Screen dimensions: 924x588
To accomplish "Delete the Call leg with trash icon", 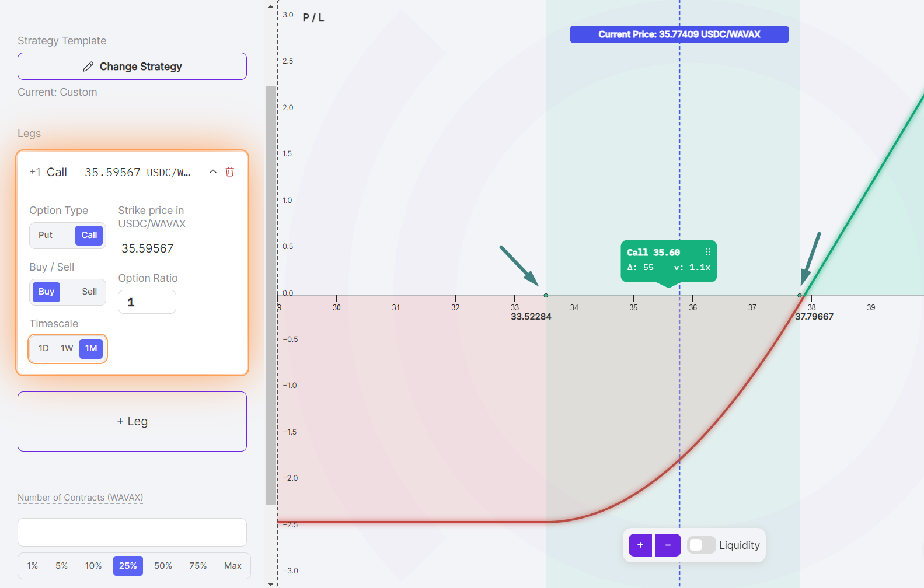I will [x=230, y=171].
